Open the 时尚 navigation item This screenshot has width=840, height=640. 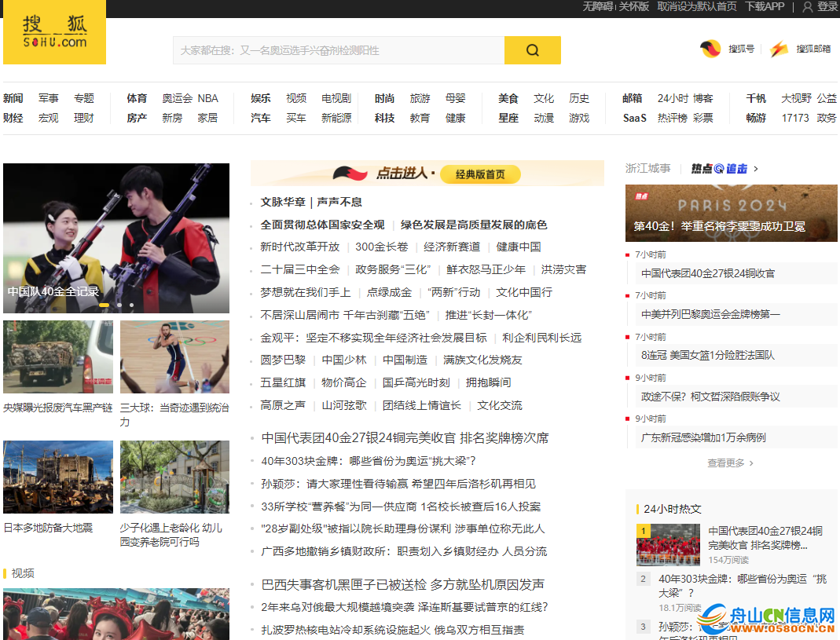point(384,98)
